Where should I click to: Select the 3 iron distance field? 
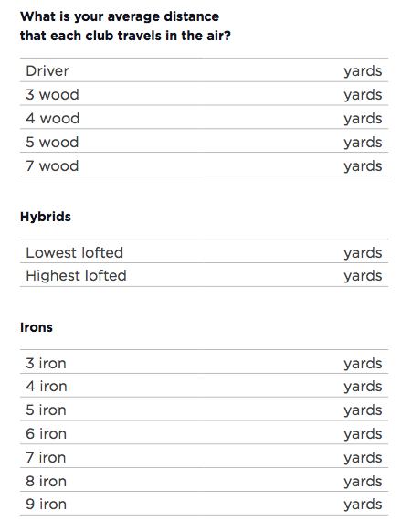pos(204,362)
